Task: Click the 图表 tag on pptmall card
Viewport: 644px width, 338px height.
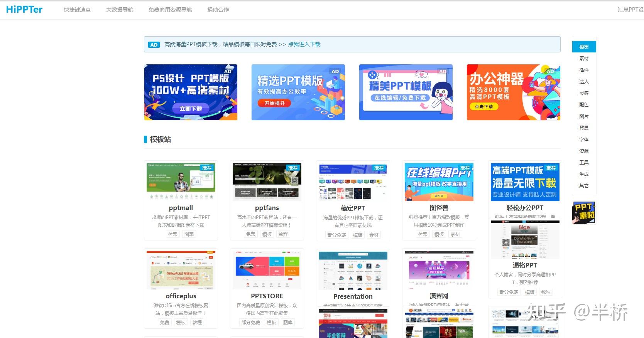Action: [x=189, y=234]
